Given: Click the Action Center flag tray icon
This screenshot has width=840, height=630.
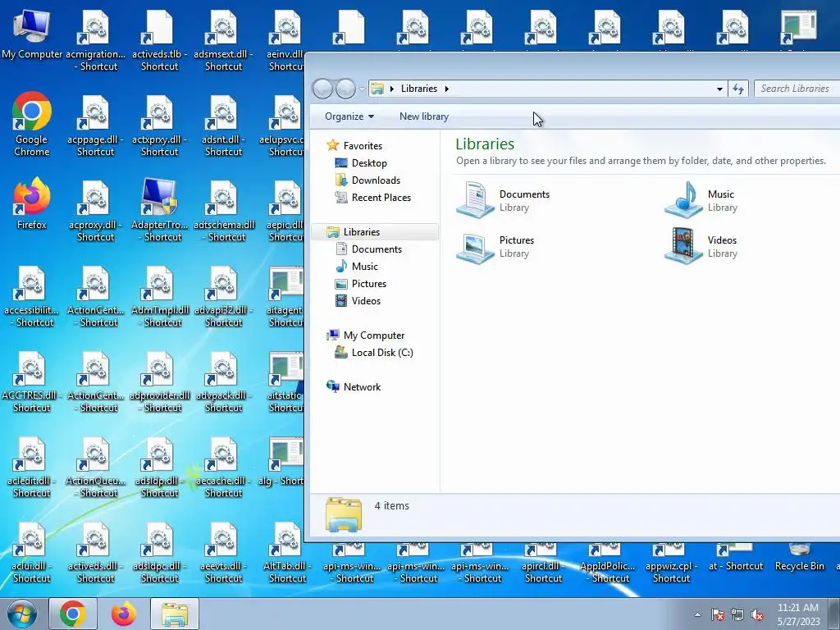Looking at the screenshot, I should coord(717,615).
